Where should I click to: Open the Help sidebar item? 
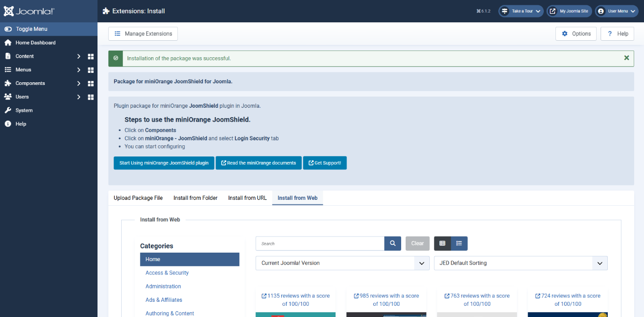click(x=49, y=124)
